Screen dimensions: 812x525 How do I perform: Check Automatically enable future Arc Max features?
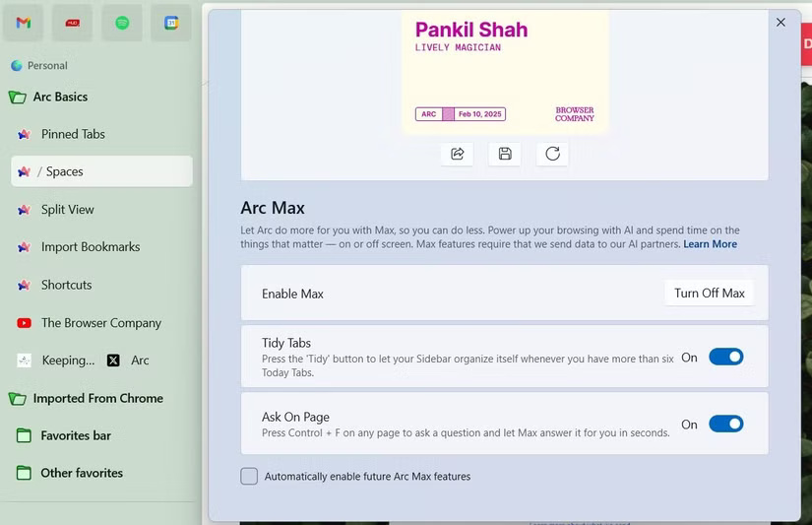pyautogui.click(x=249, y=477)
